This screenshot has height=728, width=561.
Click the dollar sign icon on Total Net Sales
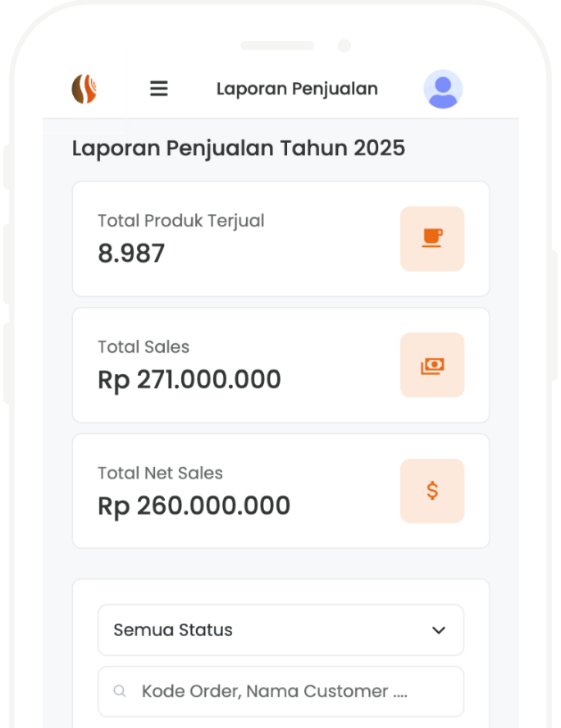pyautogui.click(x=432, y=491)
